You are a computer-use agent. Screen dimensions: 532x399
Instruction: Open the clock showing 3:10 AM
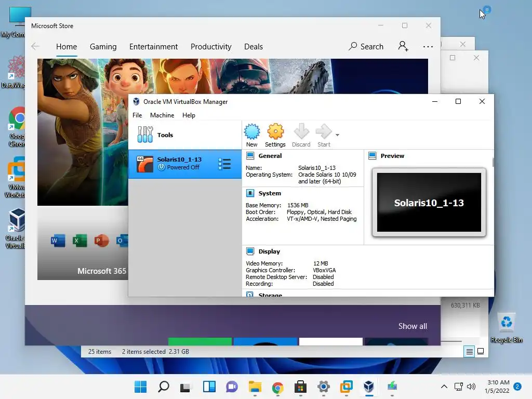pos(497,387)
